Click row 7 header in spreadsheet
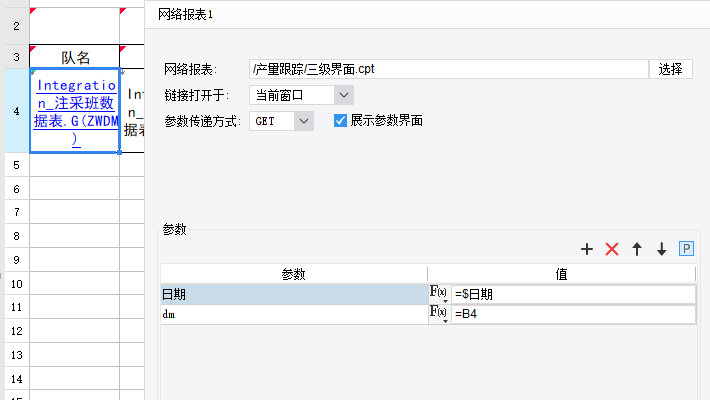This screenshot has height=400, width=710. (15, 211)
